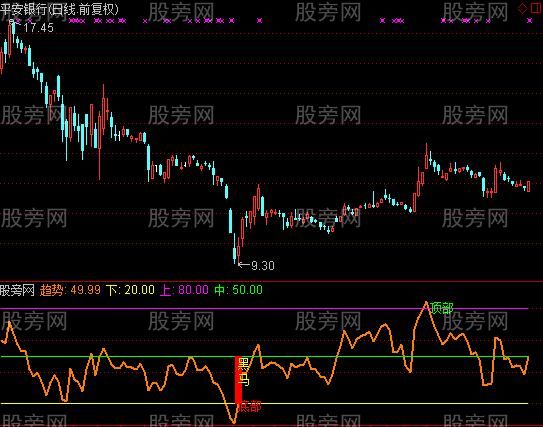The height and width of the screenshot is (427, 543).
Task: Click the 黑马 signal label
Action: point(243,372)
